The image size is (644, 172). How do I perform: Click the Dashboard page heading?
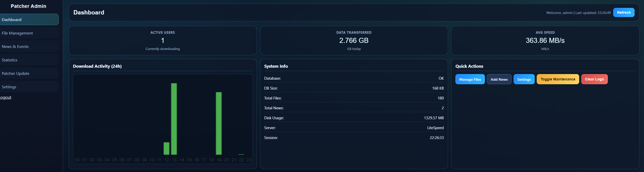coord(89,12)
